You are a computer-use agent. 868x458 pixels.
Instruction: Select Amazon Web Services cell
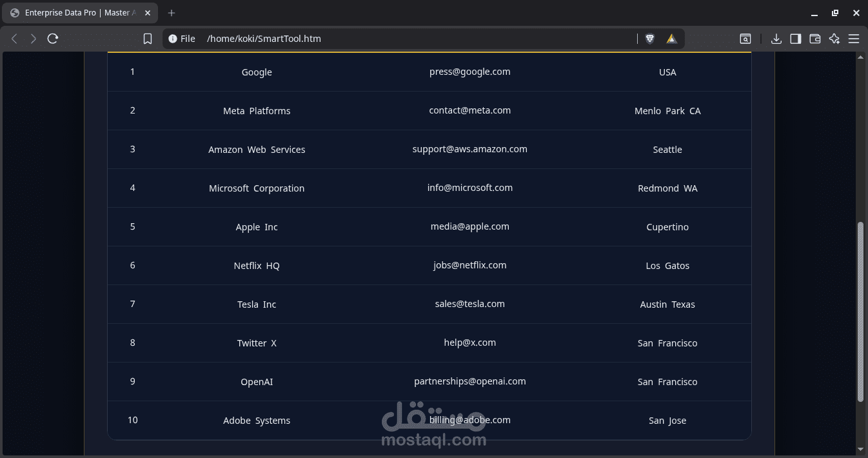point(257,150)
